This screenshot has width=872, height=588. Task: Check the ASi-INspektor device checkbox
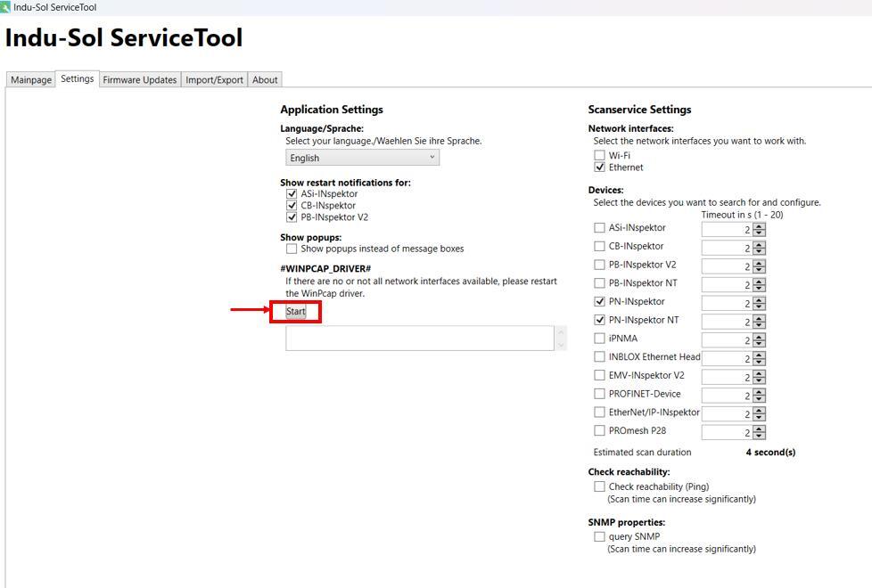tap(599, 228)
